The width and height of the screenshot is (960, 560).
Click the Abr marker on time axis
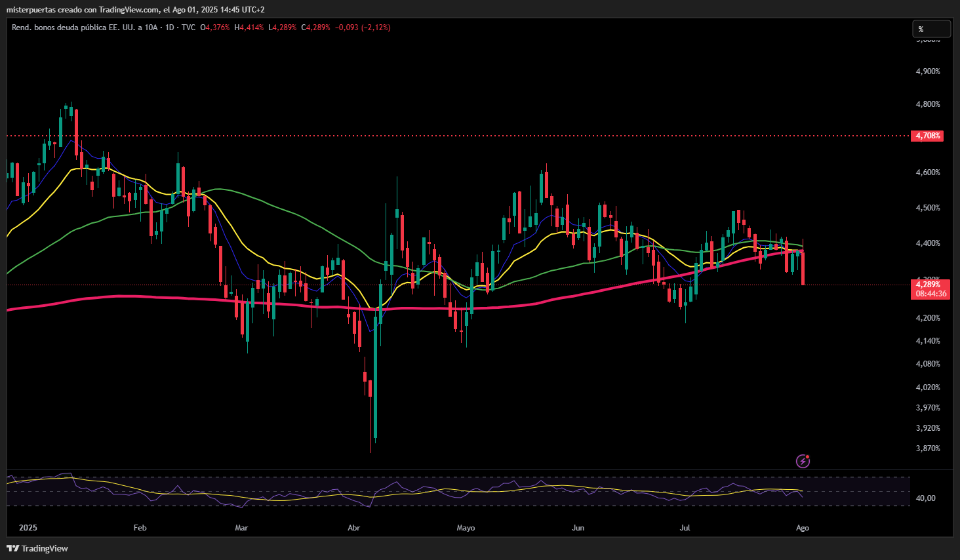point(353,528)
